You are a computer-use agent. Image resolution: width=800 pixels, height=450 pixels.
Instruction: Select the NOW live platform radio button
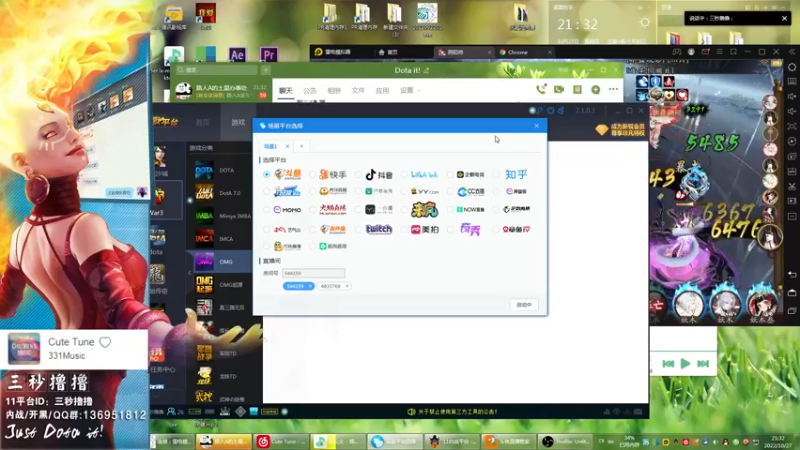click(450, 210)
